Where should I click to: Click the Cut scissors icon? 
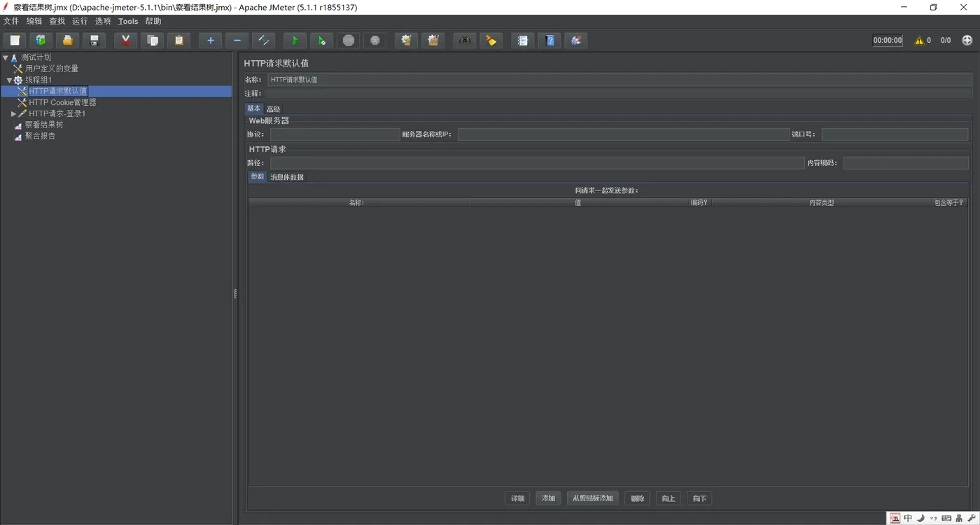pos(125,41)
